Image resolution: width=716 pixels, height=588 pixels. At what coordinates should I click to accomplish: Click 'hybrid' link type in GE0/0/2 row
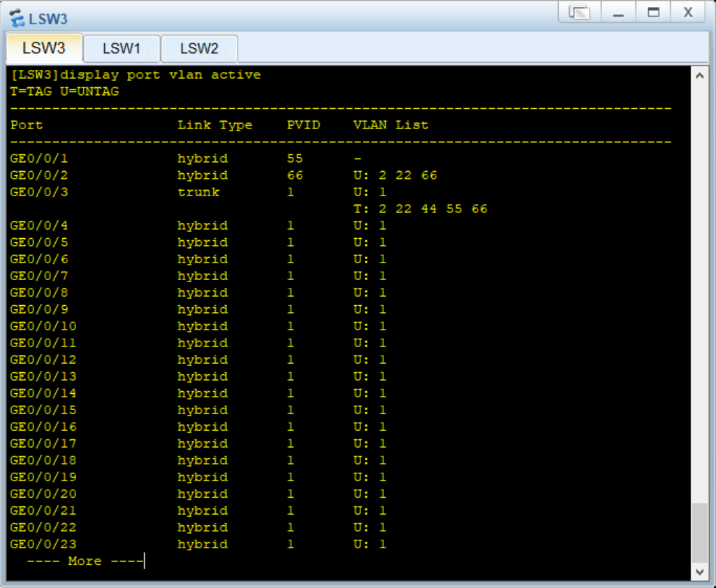pos(203,175)
